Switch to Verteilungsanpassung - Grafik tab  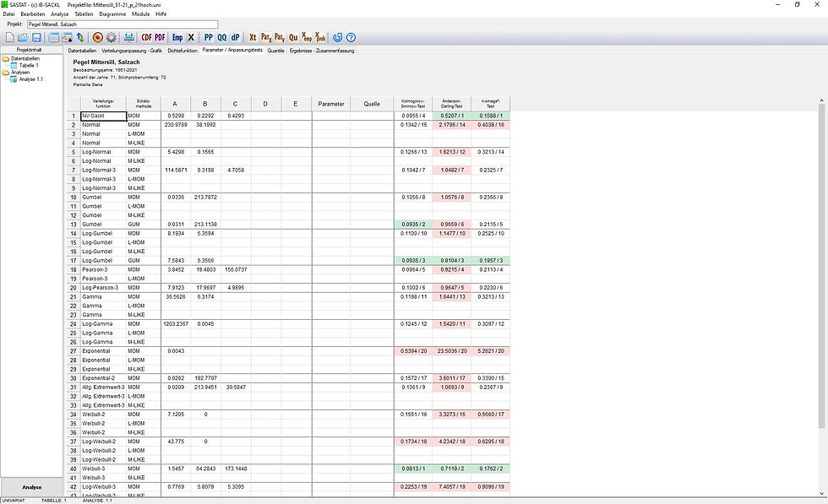(132, 51)
